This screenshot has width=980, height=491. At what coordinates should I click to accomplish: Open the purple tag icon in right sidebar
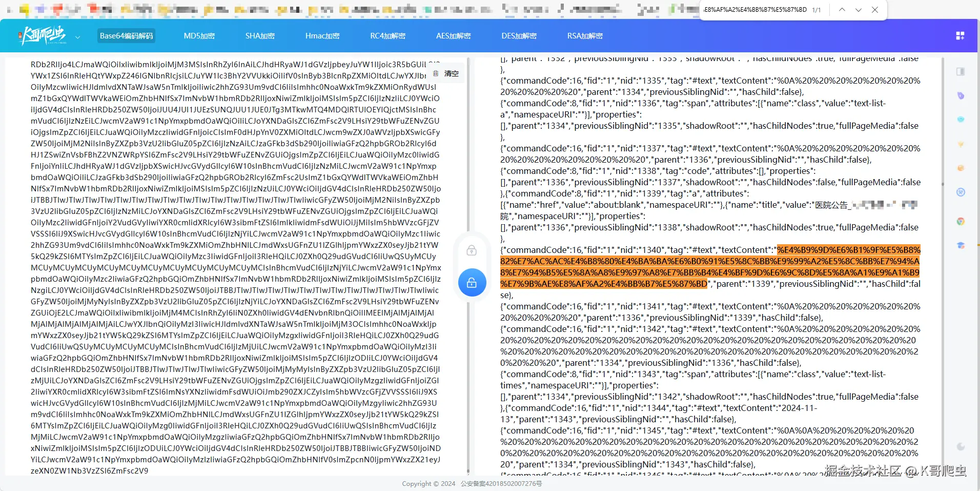coord(961,95)
